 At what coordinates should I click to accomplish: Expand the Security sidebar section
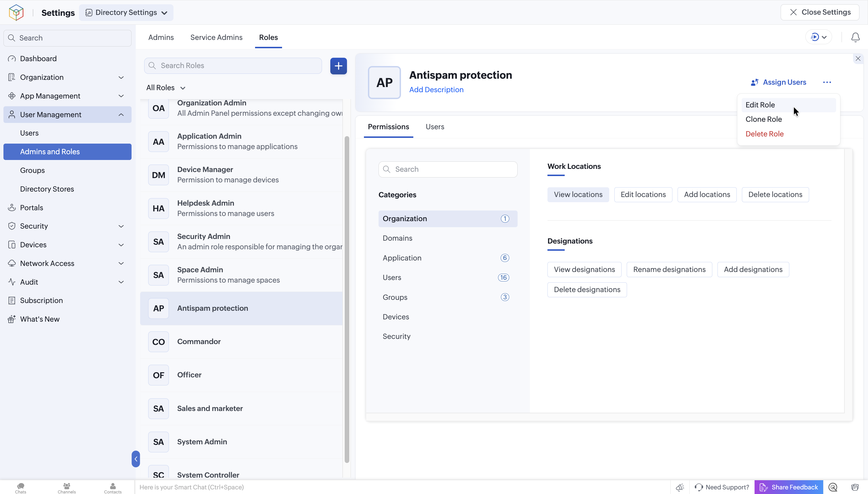coord(67,226)
